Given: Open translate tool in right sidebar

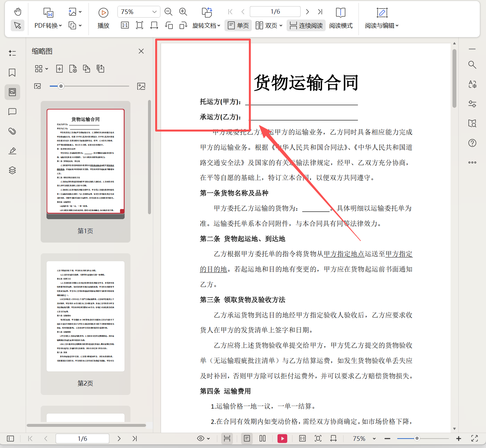Looking at the screenshot, I should click(x=472, y=84).
